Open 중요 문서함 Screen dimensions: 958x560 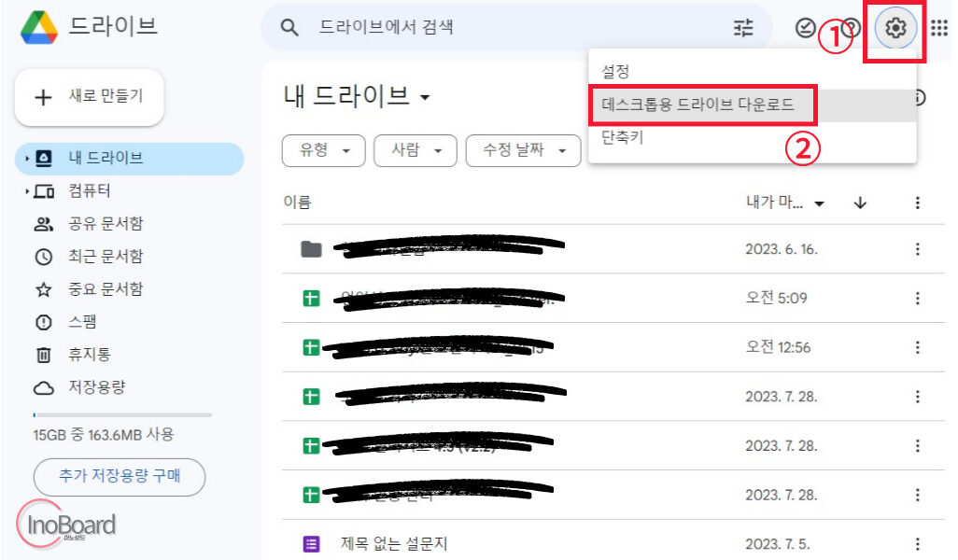pyautogui.click(x=106, y=288)
